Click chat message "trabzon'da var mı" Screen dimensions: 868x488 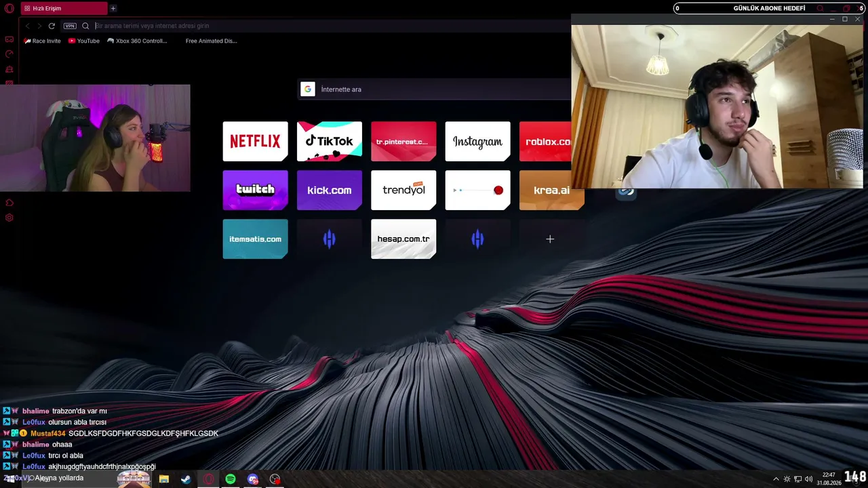tap(79, 411)
